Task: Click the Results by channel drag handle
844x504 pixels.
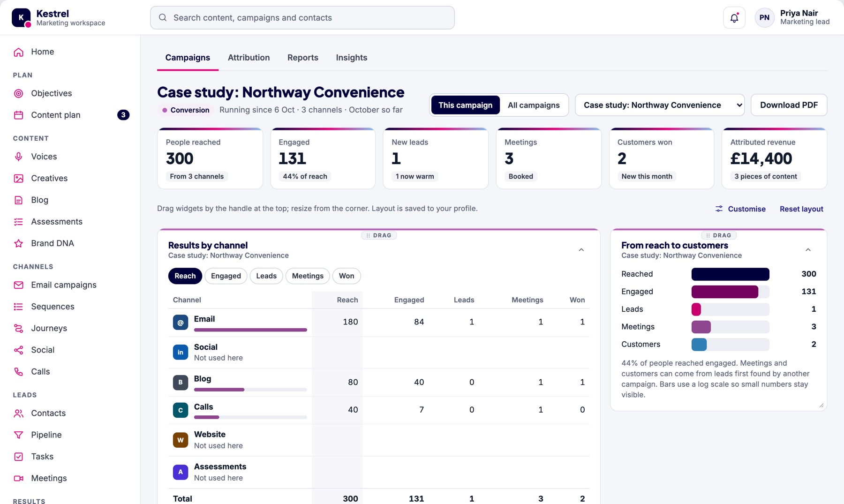Action: click(x=379, y=235)
